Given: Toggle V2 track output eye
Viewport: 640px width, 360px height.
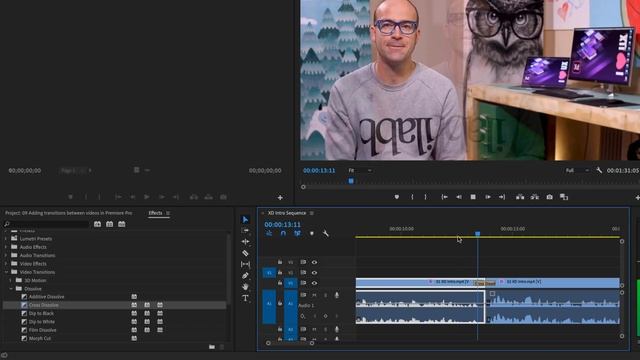Looking at the screenshot, I should tap(314, 273).
